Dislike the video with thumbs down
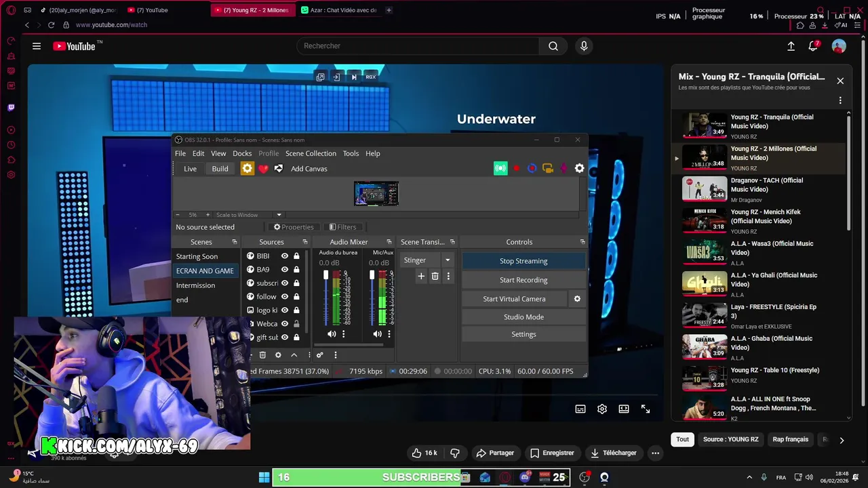The width and height of the screenshot is (868, 488). pyautogui.click(x=455, y=453)
